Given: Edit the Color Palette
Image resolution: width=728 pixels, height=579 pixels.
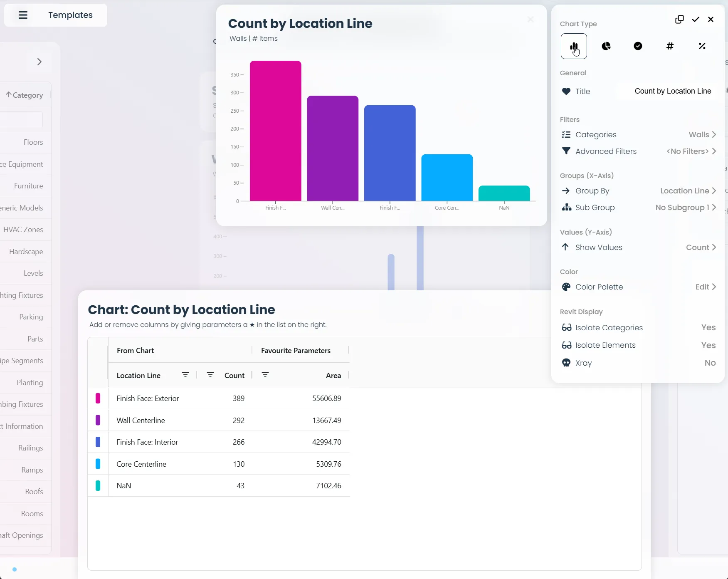Looking at the screenshot, I should point(705,287).
